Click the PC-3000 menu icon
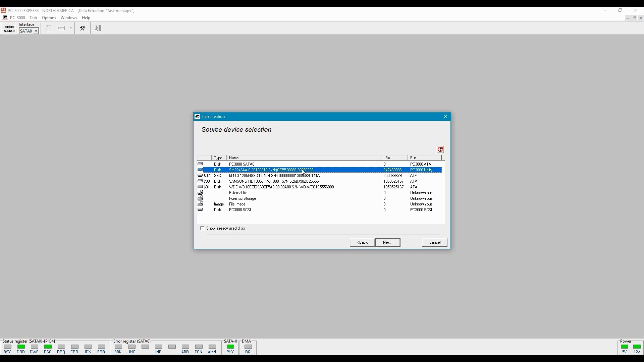644x362 pixels. [5, 18]
